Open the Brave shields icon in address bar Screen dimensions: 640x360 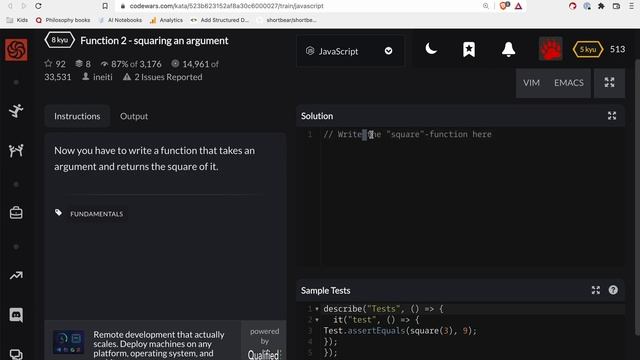[x=504, y=6]
